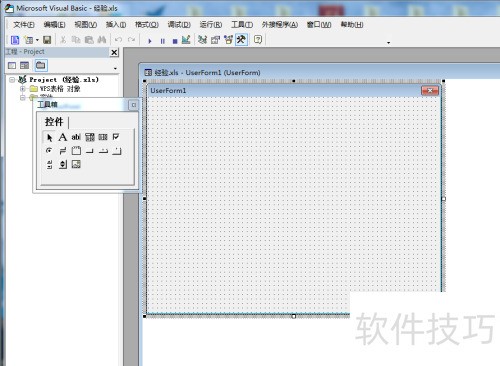The width and height of the screenshot is (500, 366).
Task: Click the Run macro play button
Action: [x=150, y=41]
